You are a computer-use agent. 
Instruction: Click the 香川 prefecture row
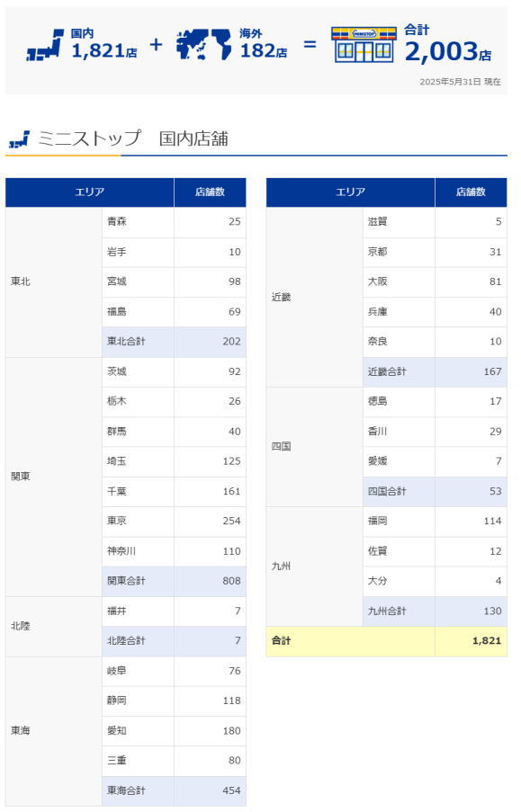pos(435,432)
